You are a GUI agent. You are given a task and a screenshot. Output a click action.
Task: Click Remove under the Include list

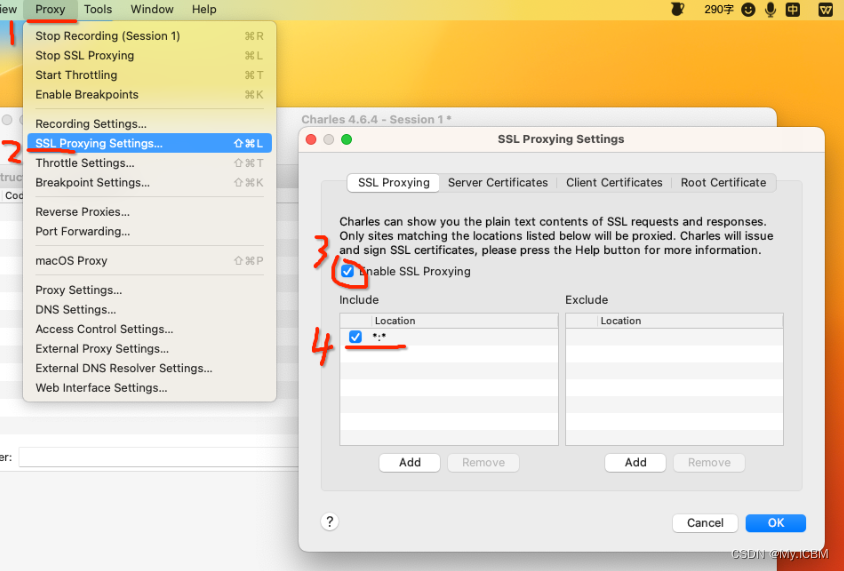483,463
